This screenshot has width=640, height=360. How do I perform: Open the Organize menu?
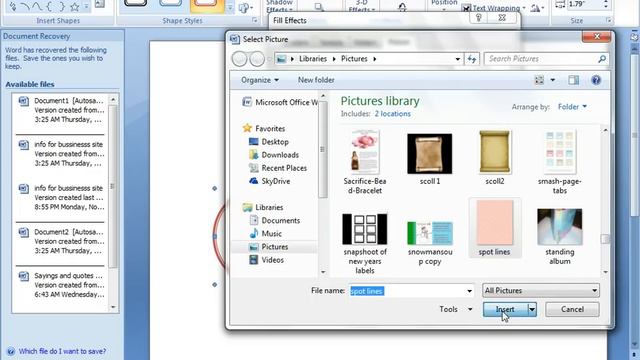(x=260, y=80)
